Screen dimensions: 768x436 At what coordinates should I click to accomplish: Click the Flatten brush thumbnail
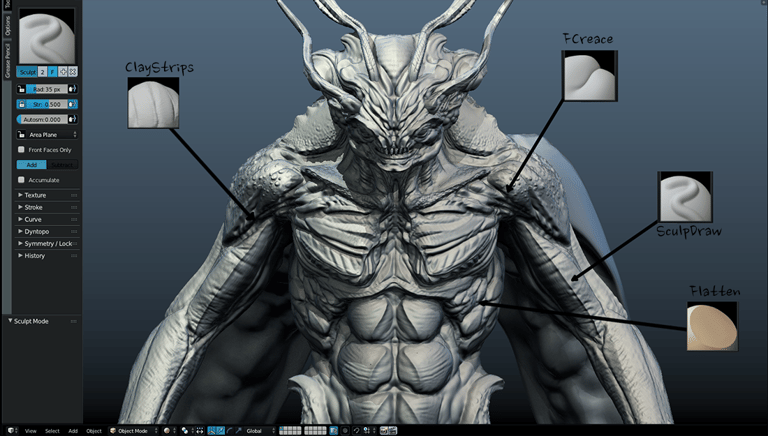point(712,326)
